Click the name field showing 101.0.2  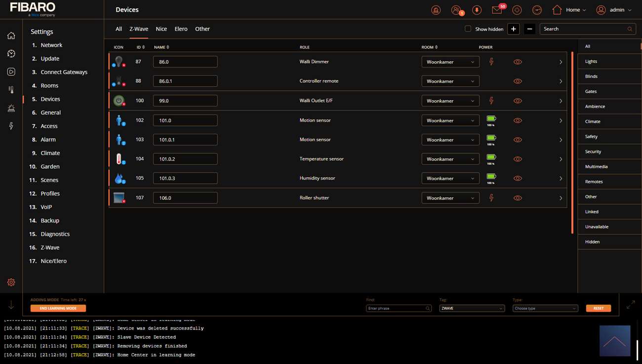(185, 159)
